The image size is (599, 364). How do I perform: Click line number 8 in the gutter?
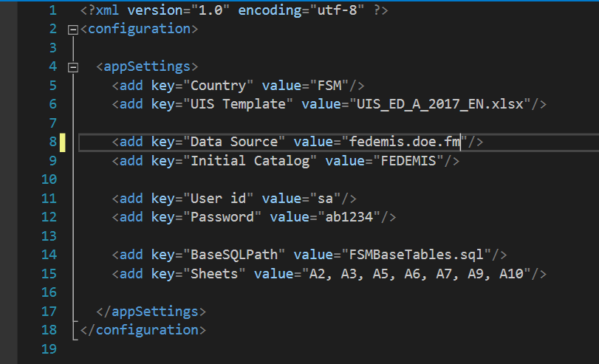point(52,142)
